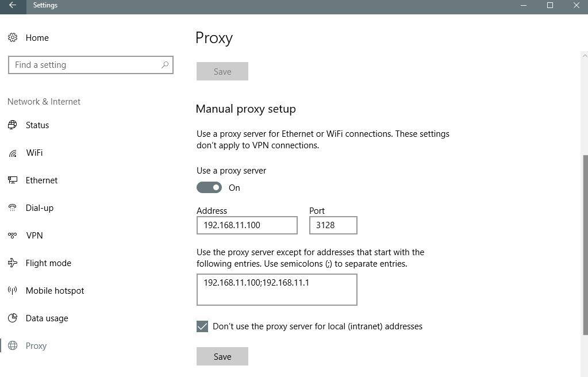Click the WiFi signal icon
The image size is (588, 377).
(13, 153)
